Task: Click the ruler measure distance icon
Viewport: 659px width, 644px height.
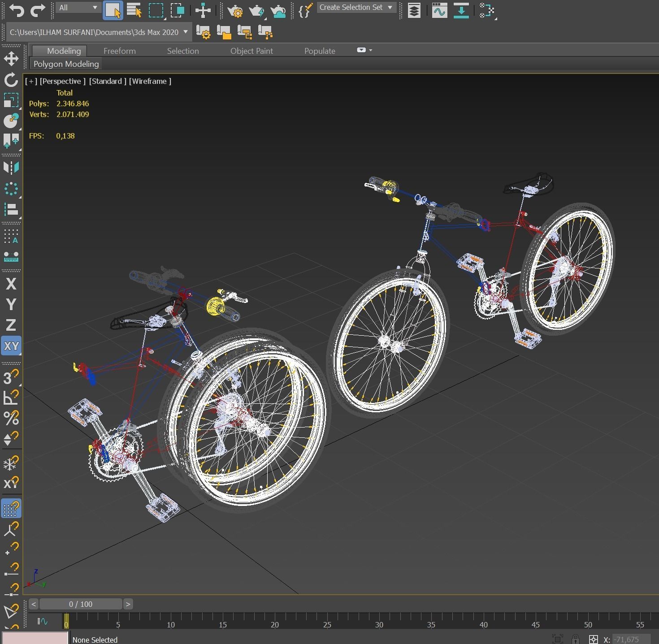Action: [x=11, y=257]
